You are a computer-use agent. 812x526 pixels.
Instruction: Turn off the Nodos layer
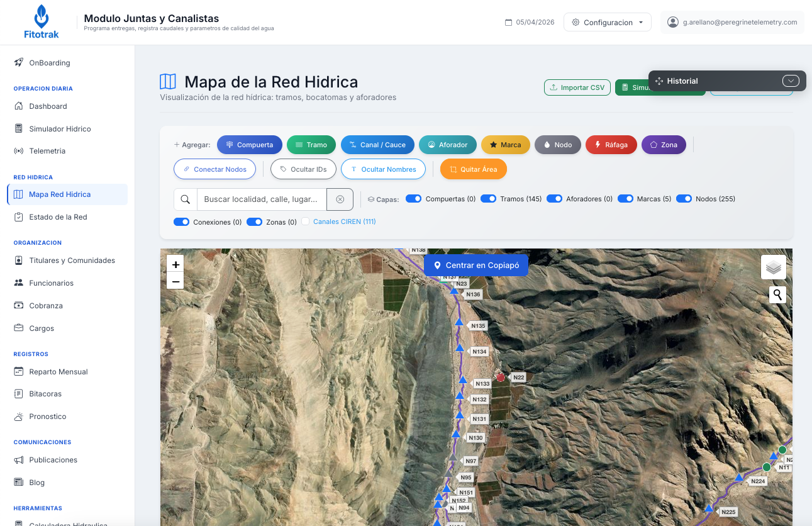tap(684, 198)
